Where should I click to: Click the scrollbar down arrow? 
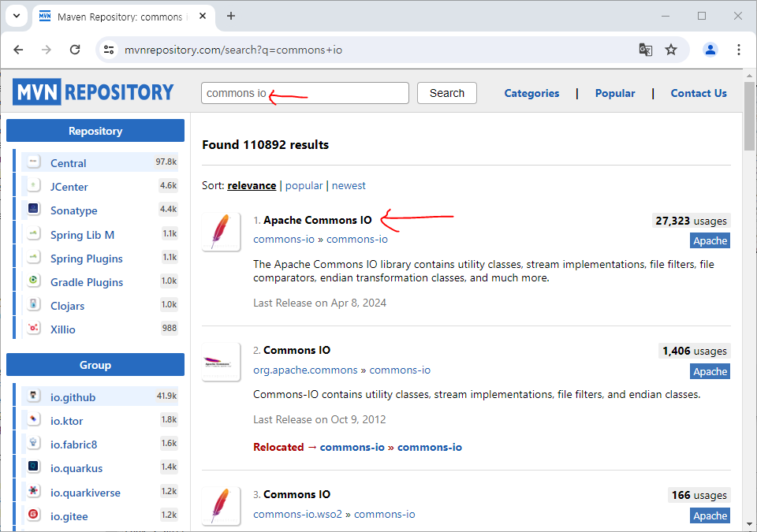(x=749, y=524)
